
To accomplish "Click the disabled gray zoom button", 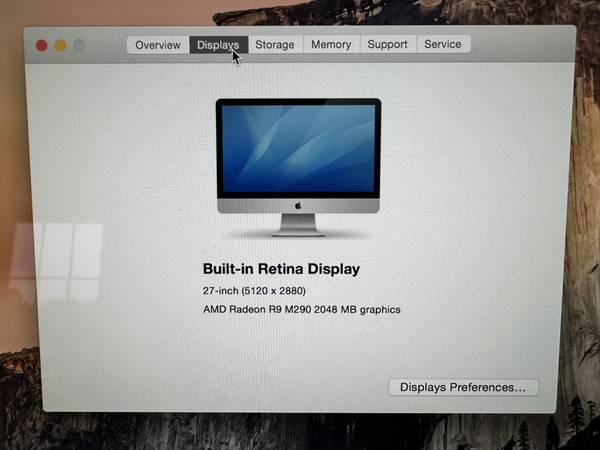I will (79, 45).
